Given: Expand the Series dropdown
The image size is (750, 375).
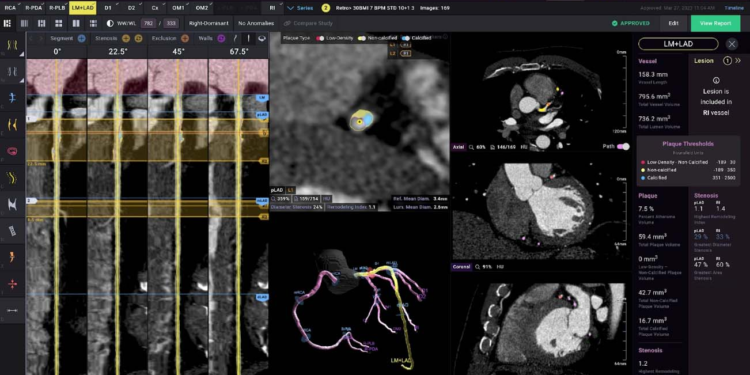Looking at the screenshot, I should [x=300, y=8].
